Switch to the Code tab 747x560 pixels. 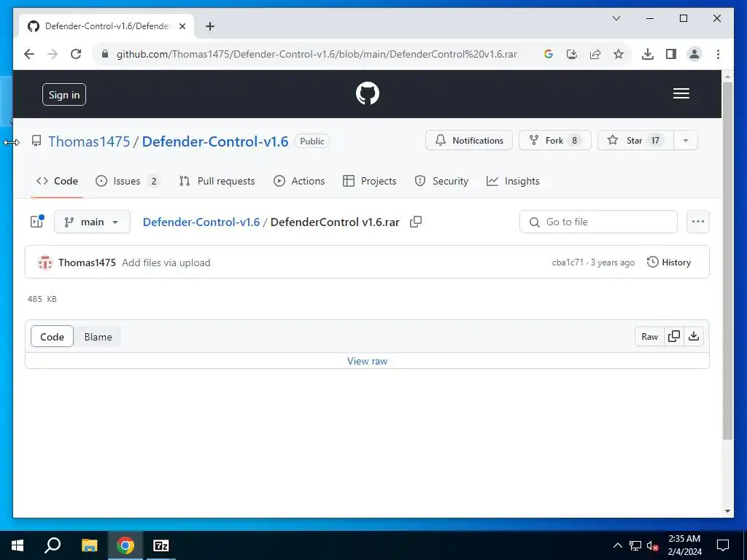point(57,181)
